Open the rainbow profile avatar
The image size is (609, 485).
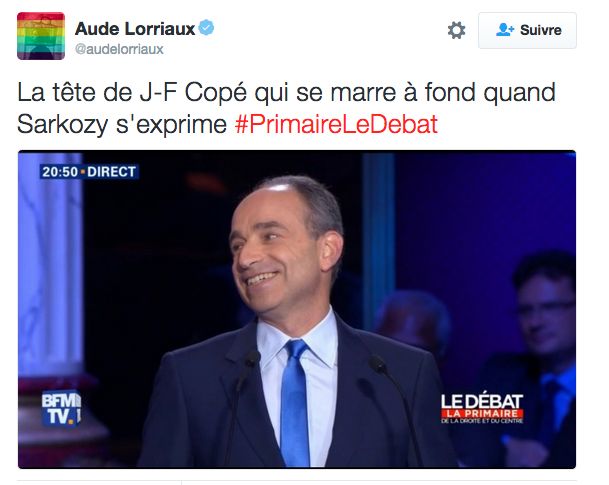(x=41, y=36)
